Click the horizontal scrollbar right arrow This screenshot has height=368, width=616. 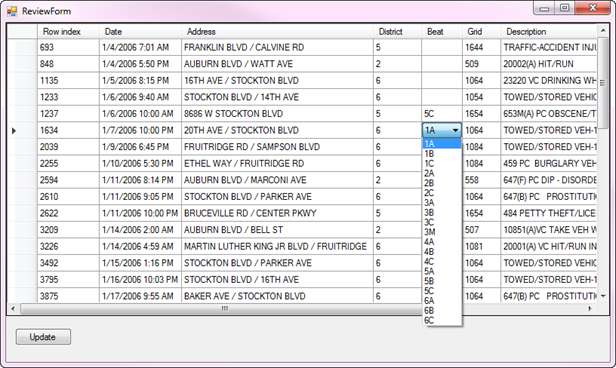pyautogui.click(x=590, y=309)
